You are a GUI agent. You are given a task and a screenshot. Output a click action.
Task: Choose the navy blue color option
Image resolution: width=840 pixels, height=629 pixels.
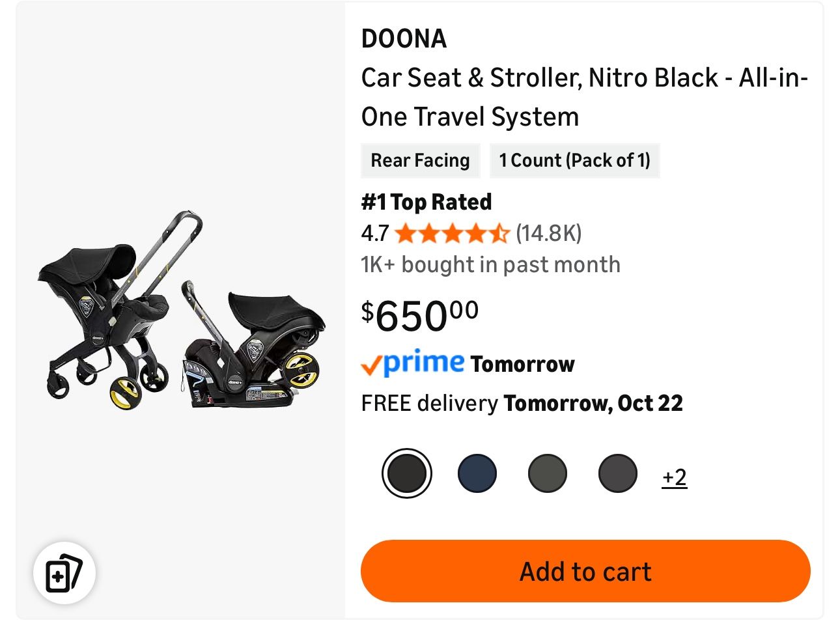tap(477, 473)
